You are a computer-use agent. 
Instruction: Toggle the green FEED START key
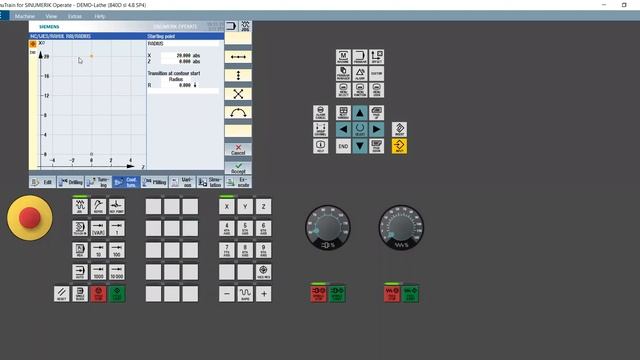pos(410,294)
